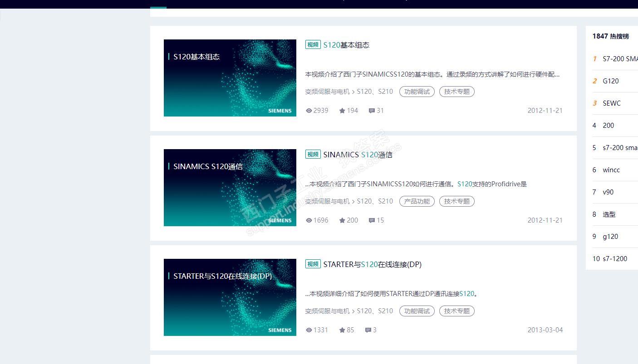
Task: Click hot search item s7-200 sma ranked 5
Action: (x=620, y=148)
